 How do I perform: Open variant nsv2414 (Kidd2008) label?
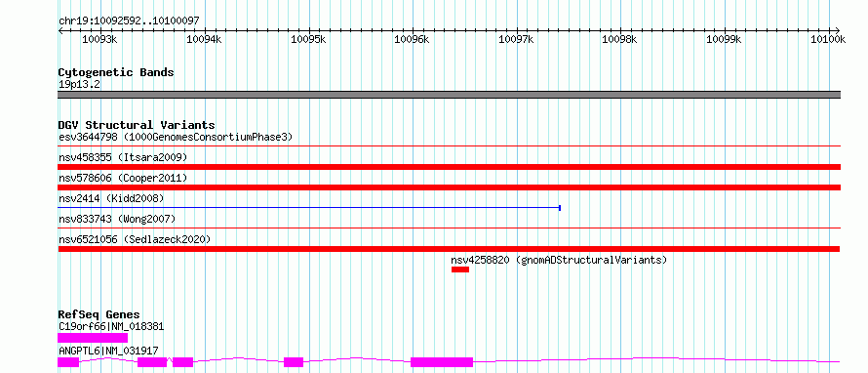click(111, 198)
